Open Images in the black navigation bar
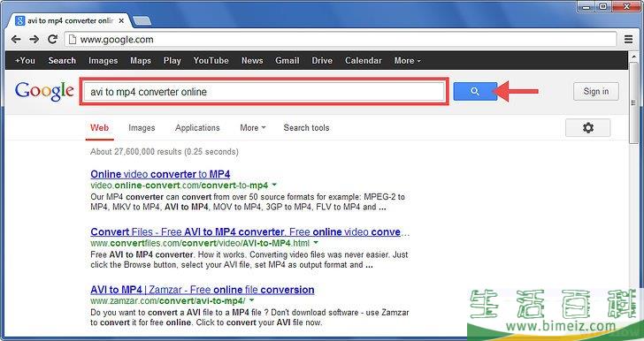Image resolution: width=644 pixels, height=341 pixels. (x=103, y=61)
